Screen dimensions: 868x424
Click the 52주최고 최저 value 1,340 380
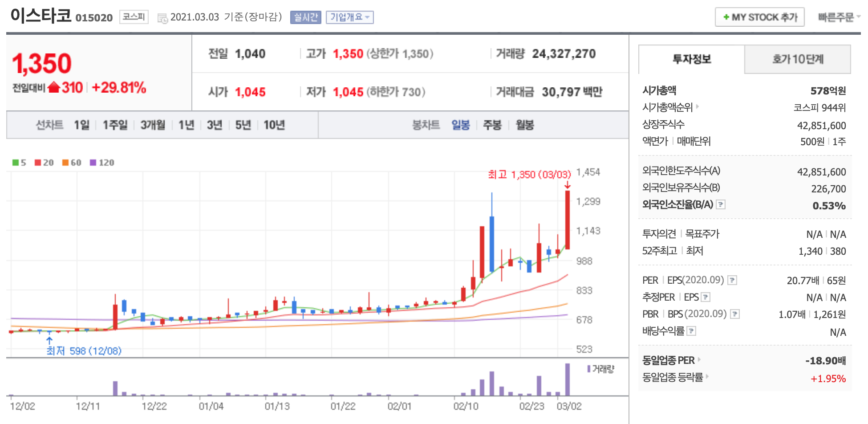tap(822, 251)
